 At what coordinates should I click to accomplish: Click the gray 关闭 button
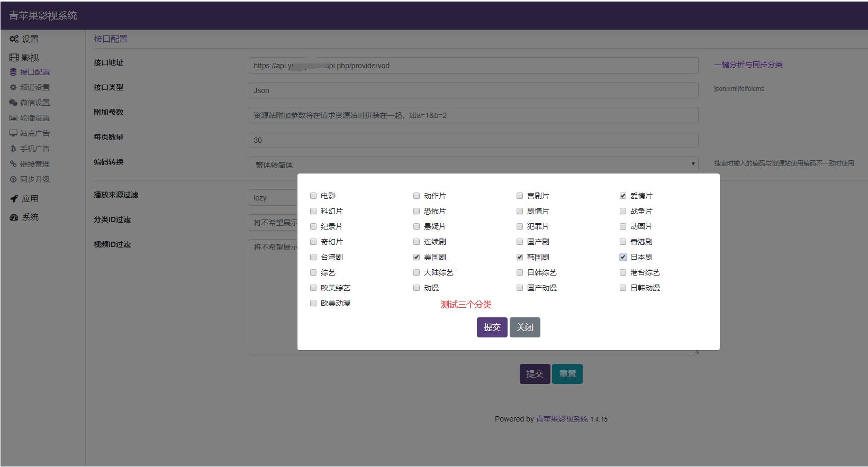525,327
